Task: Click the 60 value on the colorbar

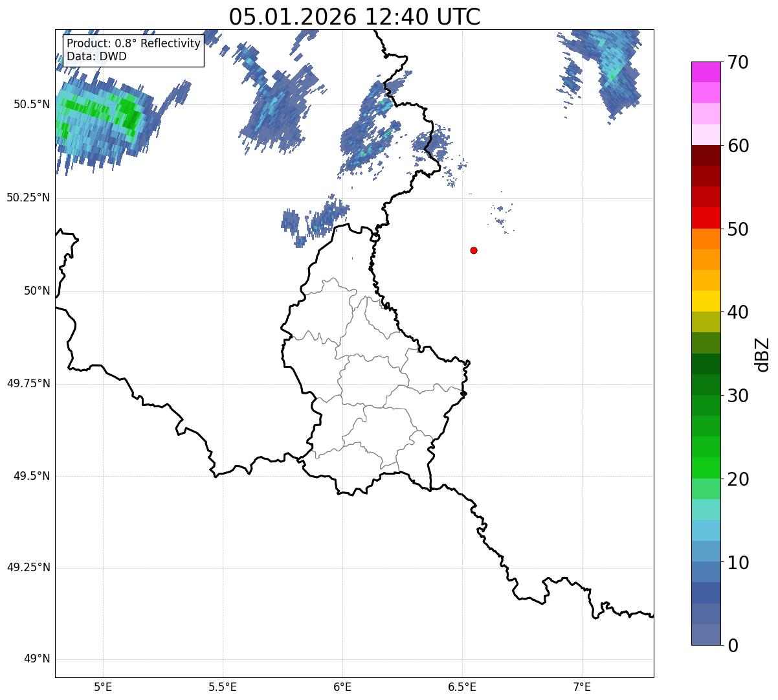Action: (738, 146)
